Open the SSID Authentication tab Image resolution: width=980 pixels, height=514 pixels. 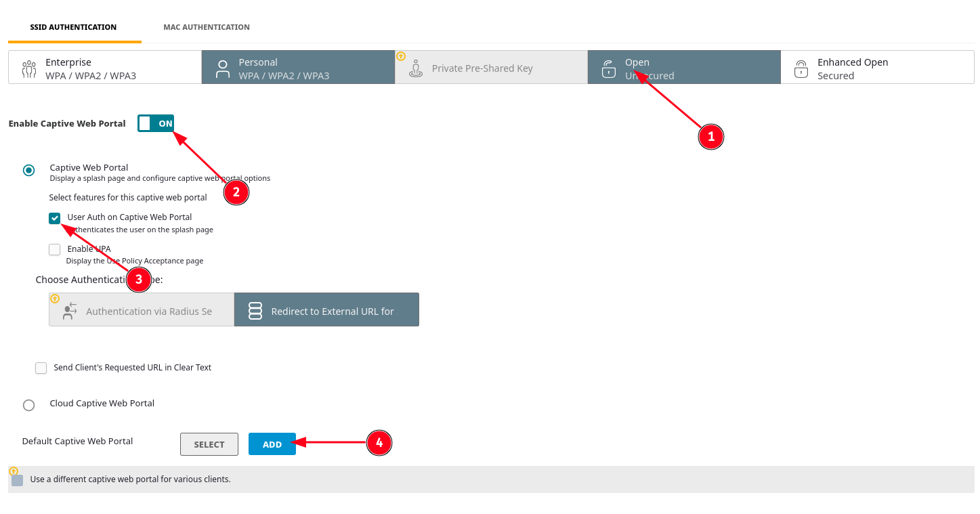pyautogui.click(x=73, y=27)
